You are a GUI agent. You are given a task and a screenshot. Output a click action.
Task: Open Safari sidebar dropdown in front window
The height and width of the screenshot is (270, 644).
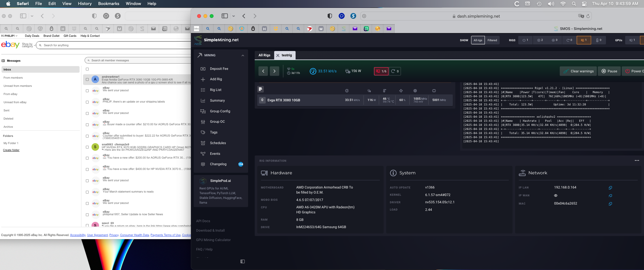(233, 16)
